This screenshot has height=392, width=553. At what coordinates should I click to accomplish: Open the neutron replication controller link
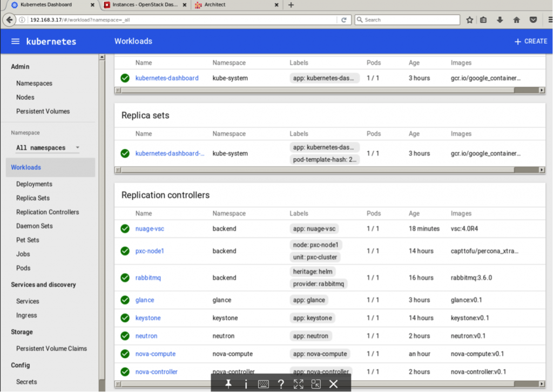click(x=146, y=336)
